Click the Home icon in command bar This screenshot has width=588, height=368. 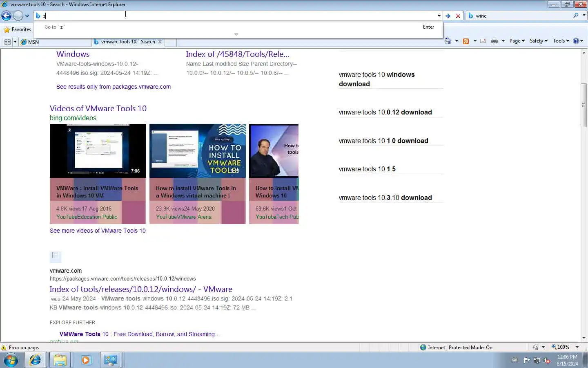(x=448, y=41)
